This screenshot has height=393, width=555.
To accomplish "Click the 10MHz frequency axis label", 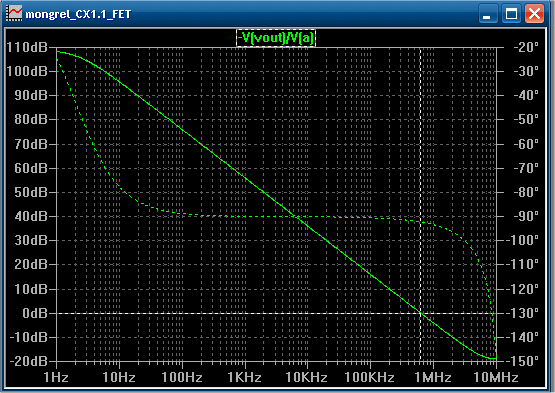I will pyautogui.click(x=496, y=377).
